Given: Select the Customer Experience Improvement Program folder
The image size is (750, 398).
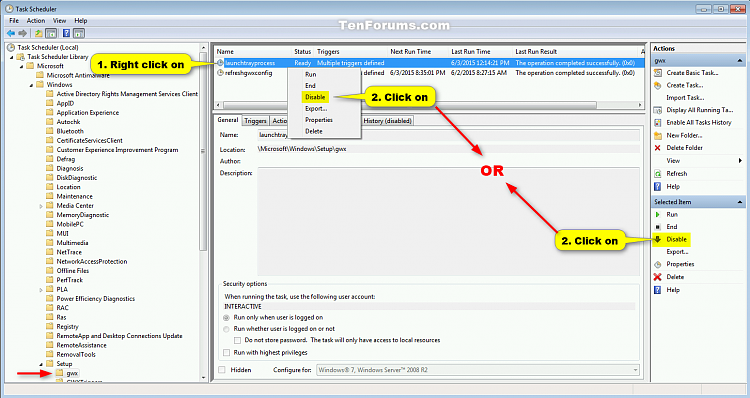Looking at the screenshot, I should point(117,150).
